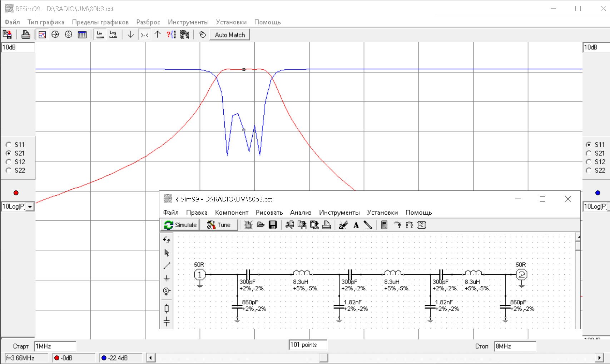
Task: Click the Log frequency scale icon
Action: 113,35
